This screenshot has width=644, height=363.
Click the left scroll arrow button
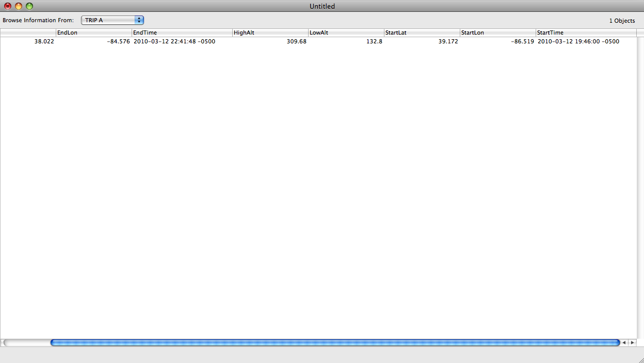[x=624, y=342]
